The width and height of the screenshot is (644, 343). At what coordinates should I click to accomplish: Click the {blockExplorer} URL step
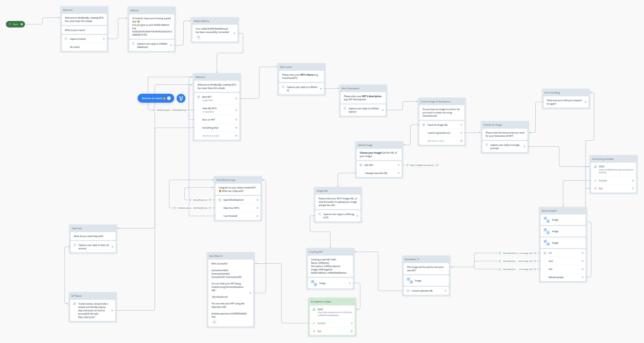pyautogui.click(x=200, y=200)
